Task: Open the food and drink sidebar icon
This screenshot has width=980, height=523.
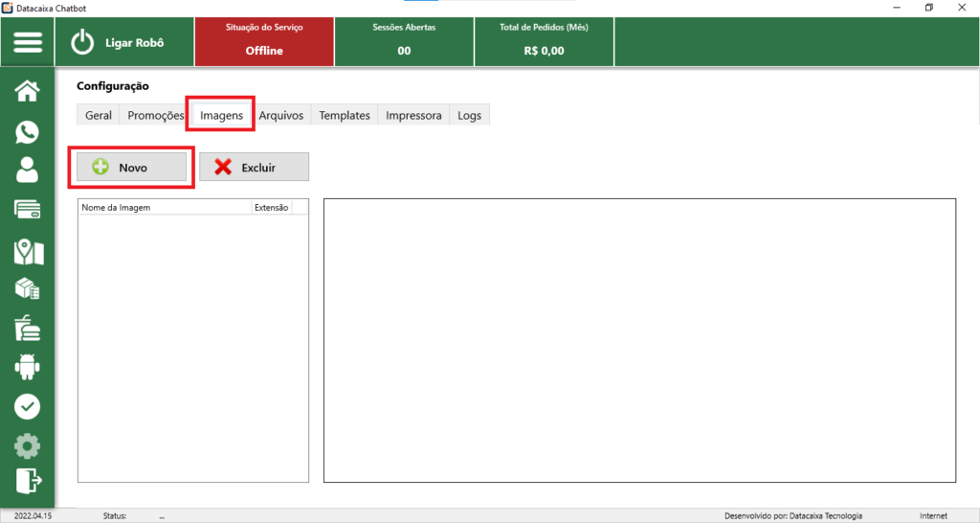Action: point(28,328)
